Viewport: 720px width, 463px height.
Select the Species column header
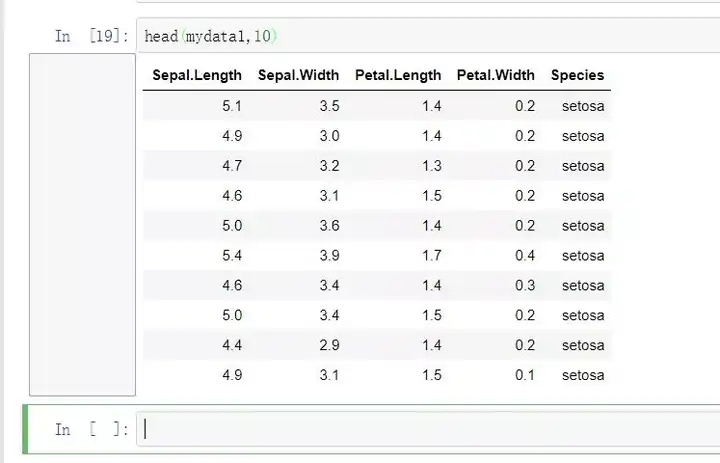577,75
